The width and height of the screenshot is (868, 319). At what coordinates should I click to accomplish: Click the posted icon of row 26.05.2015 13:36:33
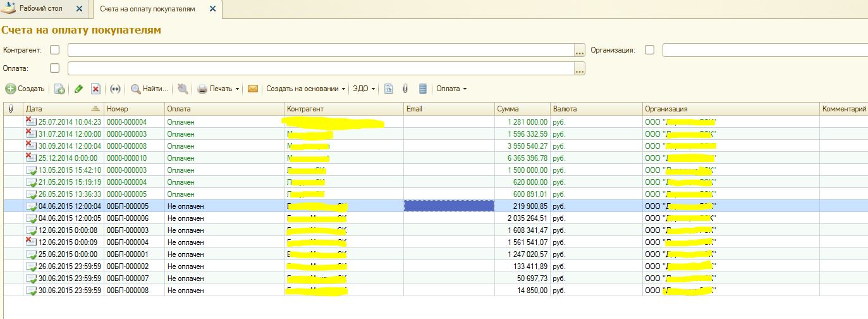[x=31, y=194]
